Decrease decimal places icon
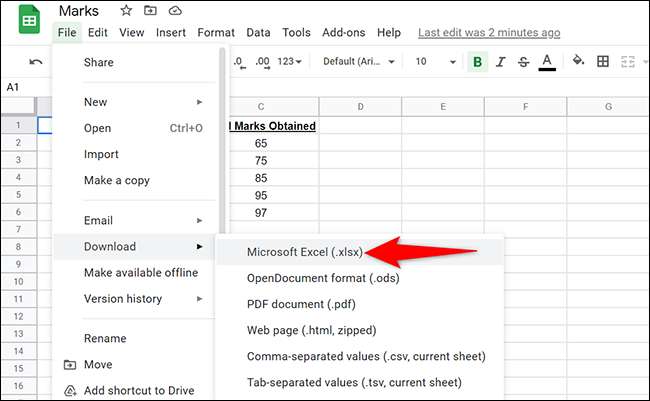 pos(240,62)
